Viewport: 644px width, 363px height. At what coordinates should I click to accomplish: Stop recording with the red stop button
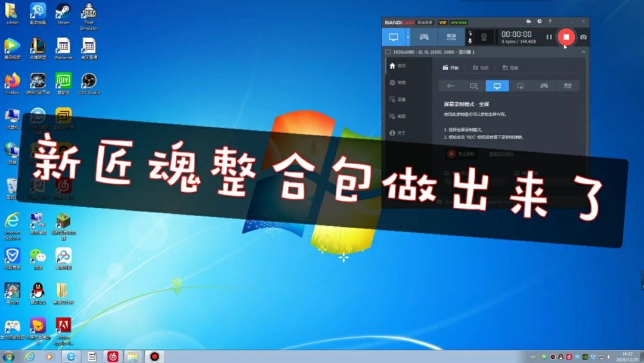pos(565,37)
